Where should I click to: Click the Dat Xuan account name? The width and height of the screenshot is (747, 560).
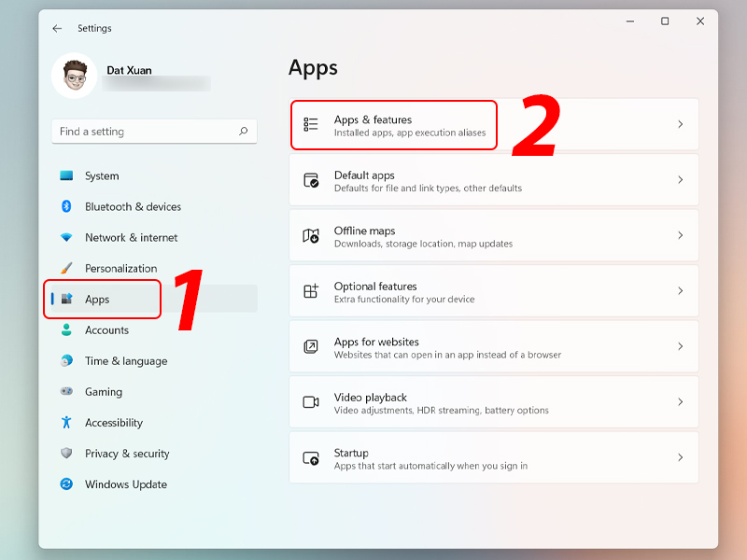(129, 71)
